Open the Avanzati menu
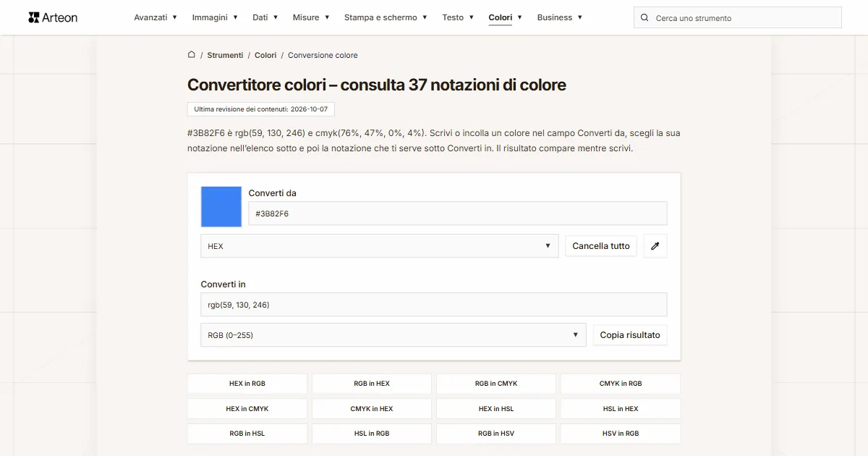 coord(156,17)
